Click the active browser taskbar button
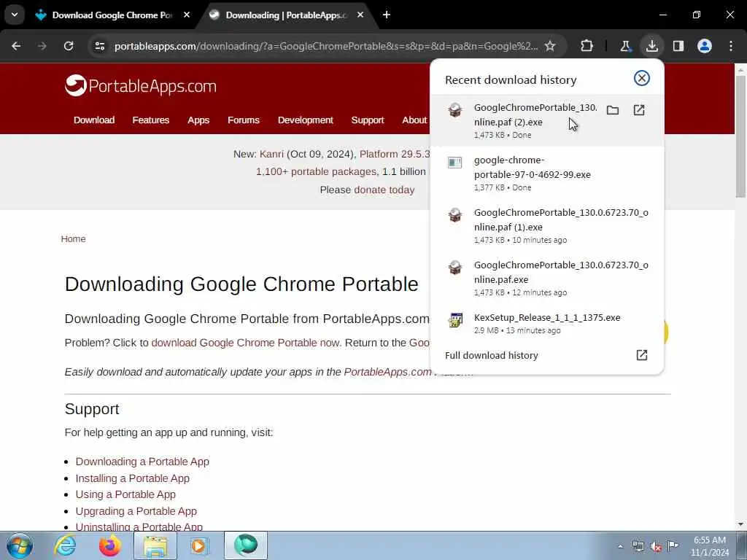Image resolution: width=747 pixels, height=560 pixels. coord(245,545)
